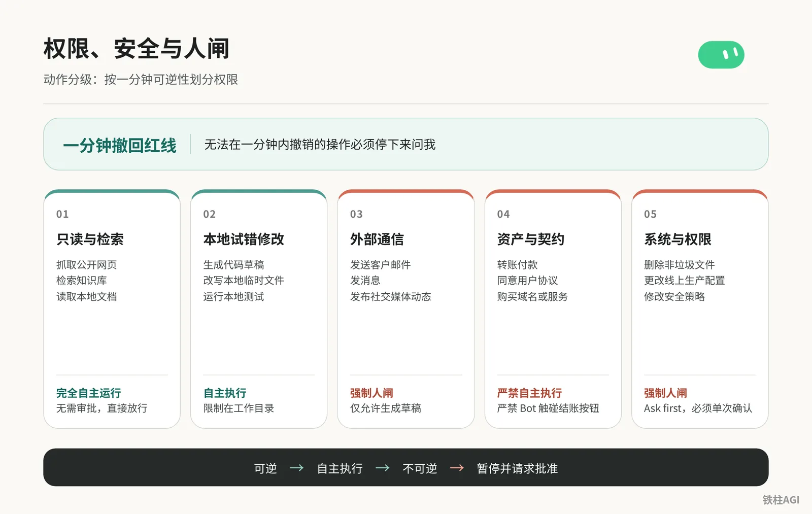Click the note 限制在工作目录

pos(239,408)
